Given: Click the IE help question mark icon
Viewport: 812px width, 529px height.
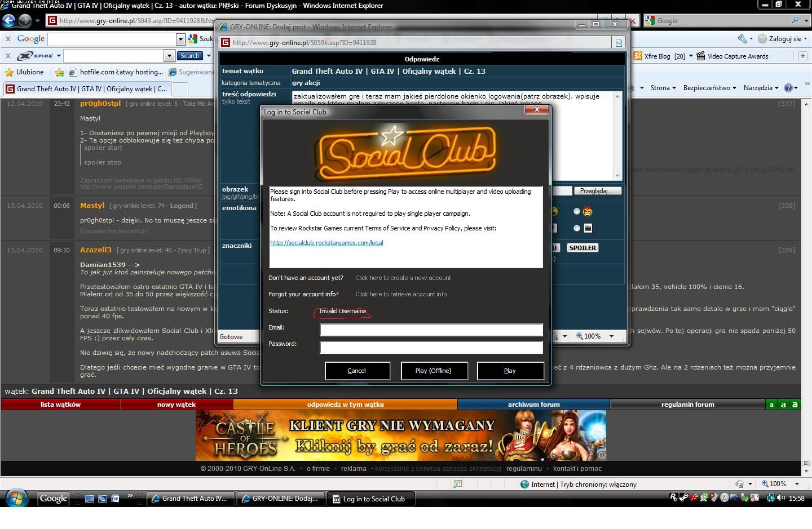Looking at the screenshot, I should tap(788, 88).
